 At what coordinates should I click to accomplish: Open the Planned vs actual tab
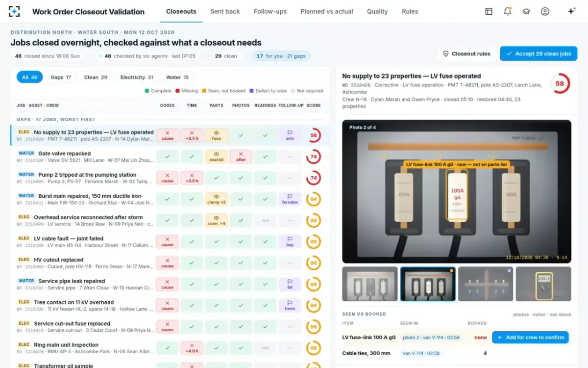[x=327, y=11]
